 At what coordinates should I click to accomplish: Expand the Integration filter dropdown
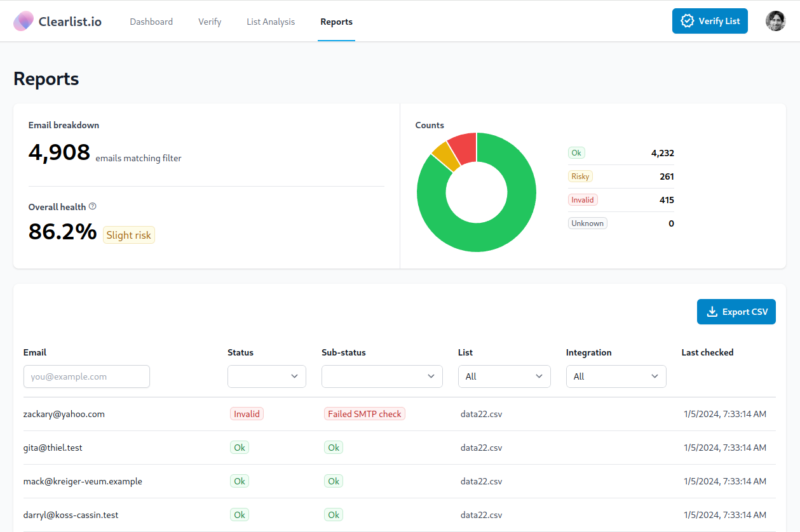pos(616,376)
